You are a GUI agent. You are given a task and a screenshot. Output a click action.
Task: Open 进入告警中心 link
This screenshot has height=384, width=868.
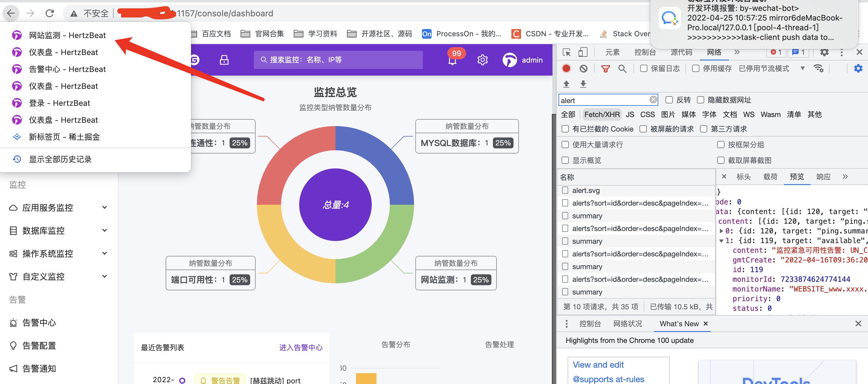pos(301,348)
